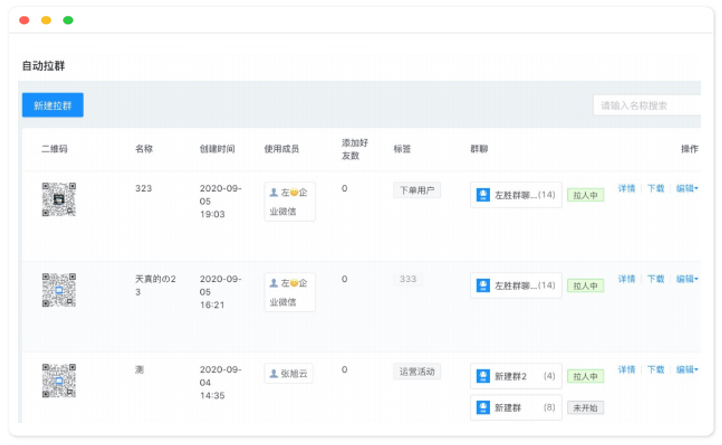Image resolution: width=722 pixels, height=445 pixels.
Task: Open QR code thumbnail for row 323
Action: point(59,199)
